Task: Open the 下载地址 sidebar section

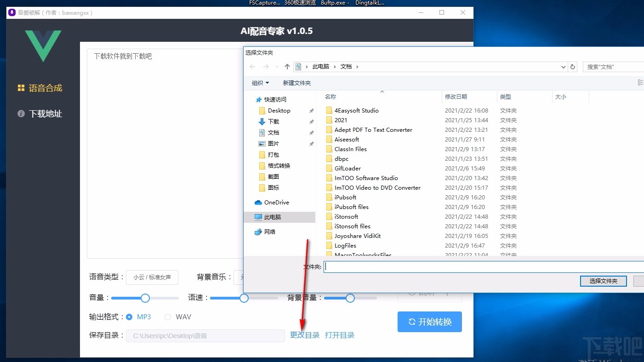Action: click(40, 114)
